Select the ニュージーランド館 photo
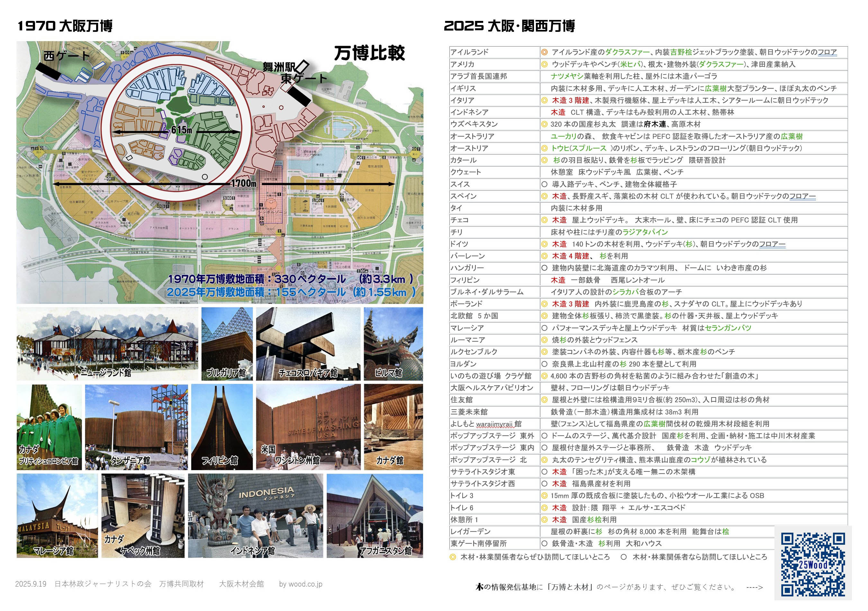The width and height of the screenshot is (868, 611). point(107,344)
